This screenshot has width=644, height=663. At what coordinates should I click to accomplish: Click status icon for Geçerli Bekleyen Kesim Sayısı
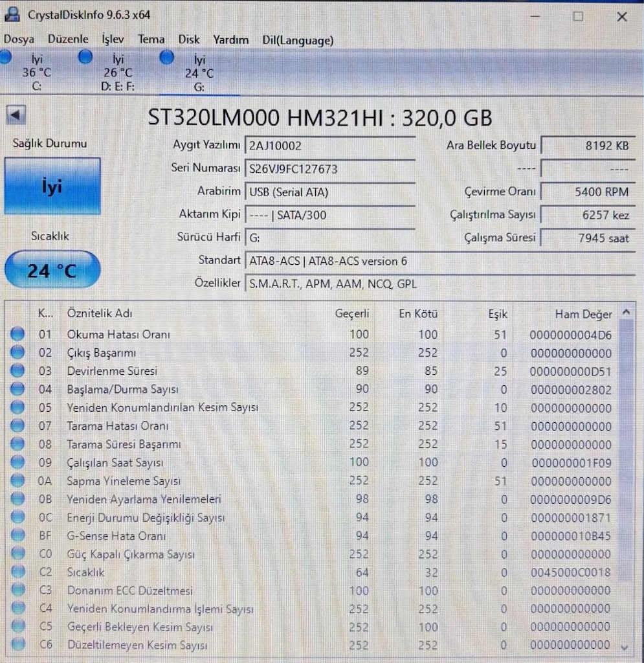click(17, 627)
